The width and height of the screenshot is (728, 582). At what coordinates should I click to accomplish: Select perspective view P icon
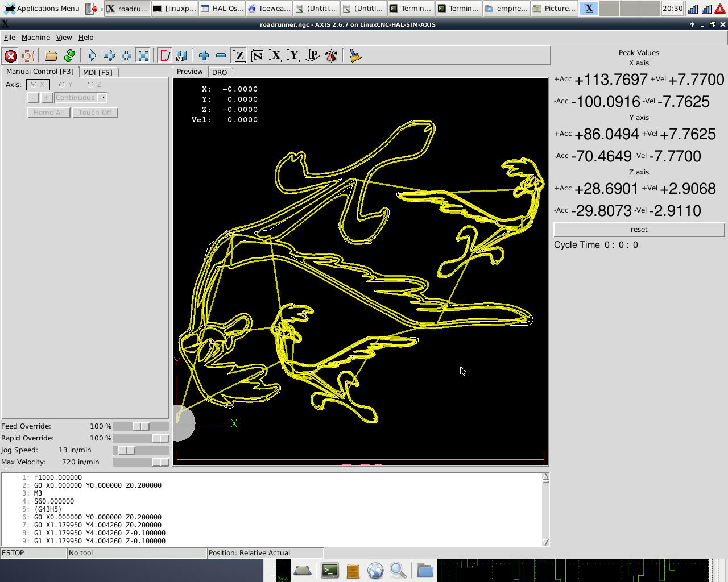point(312,56)
